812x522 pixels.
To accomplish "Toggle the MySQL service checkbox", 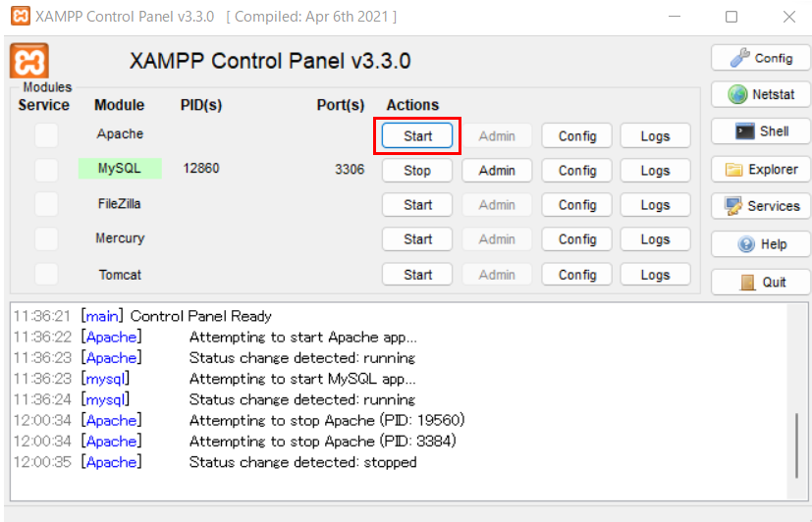I will pyautogui.click(x=46, y=170).
